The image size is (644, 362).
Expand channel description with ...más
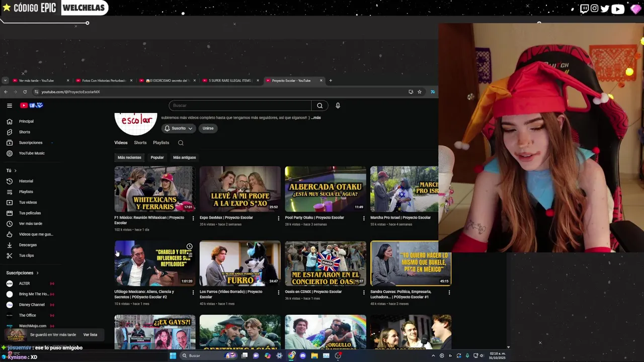pyautogui.click(x=315, y=118)
